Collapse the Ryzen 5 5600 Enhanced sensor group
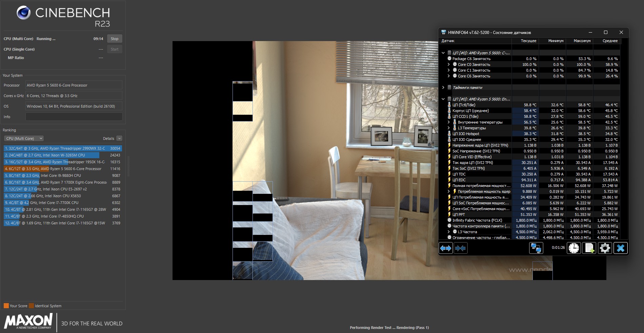The height and width of the screenshot is (333, 644). point(443,99)
